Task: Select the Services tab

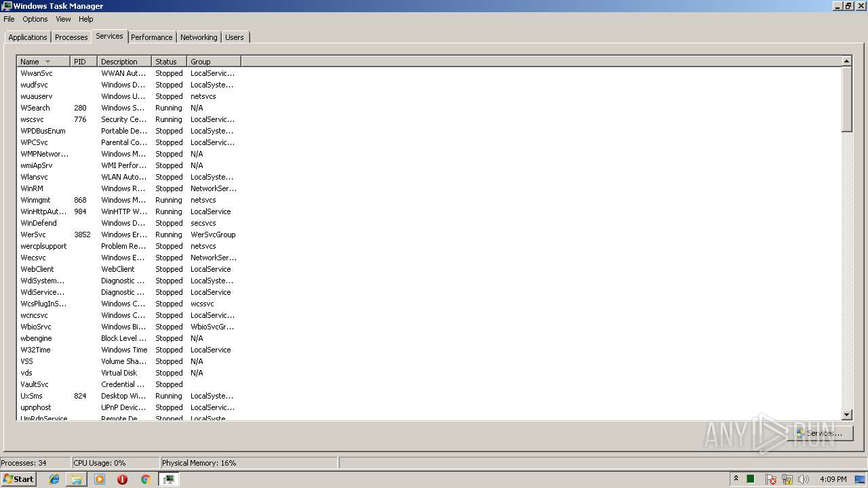Action: [x=109, y=36]
